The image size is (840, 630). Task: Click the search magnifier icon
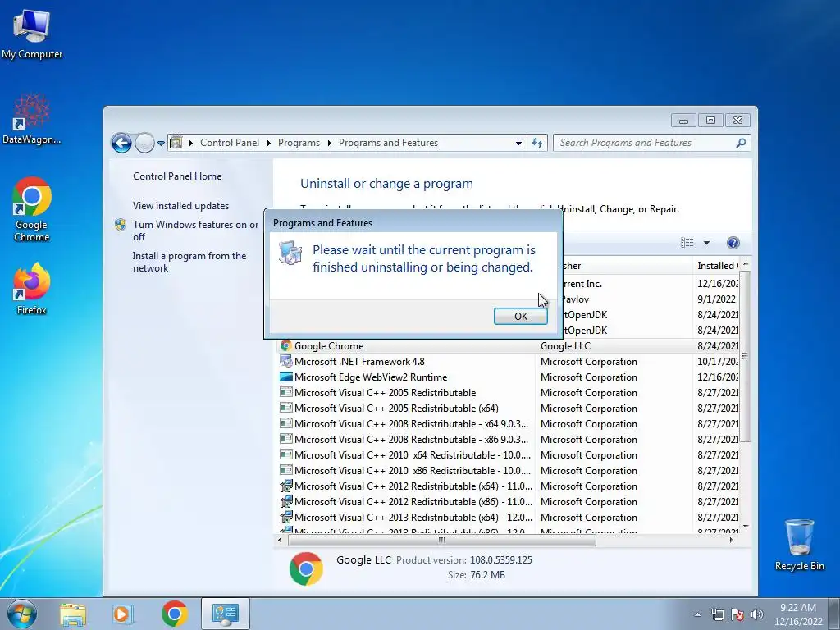(741, 143)
